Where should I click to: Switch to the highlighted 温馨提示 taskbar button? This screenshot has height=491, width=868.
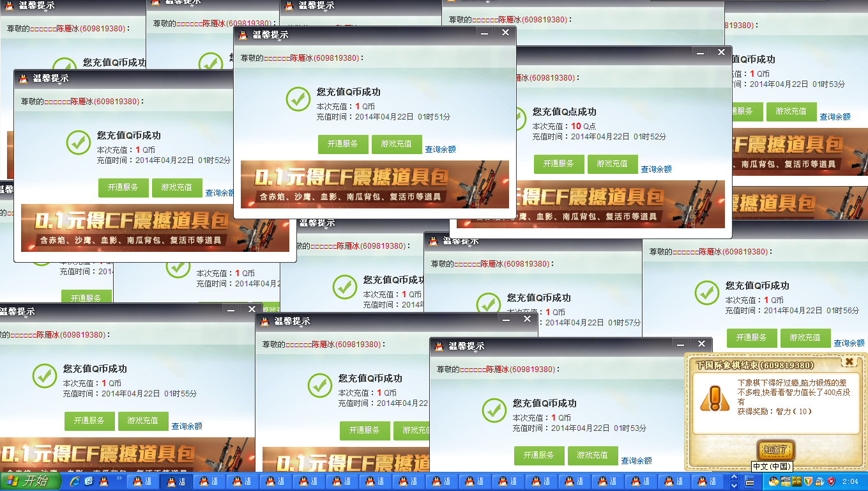[176, 481]
